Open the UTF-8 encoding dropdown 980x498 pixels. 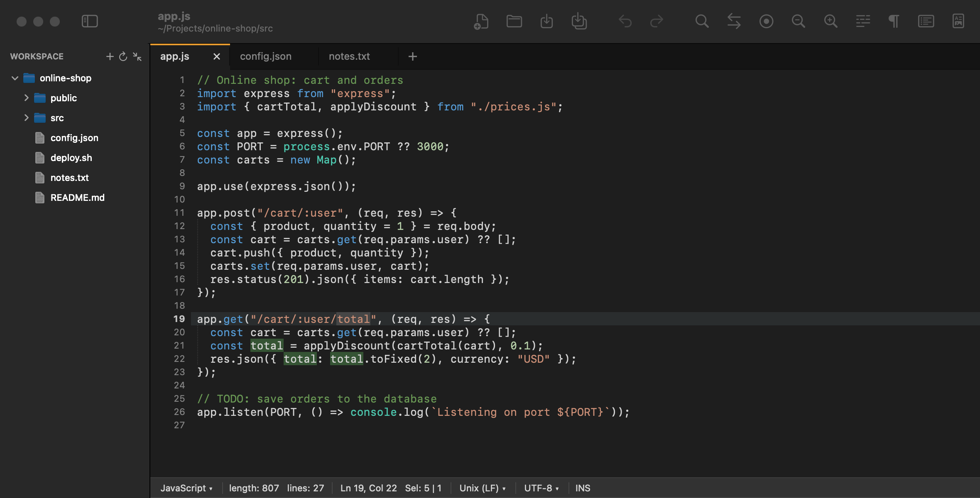541,488
